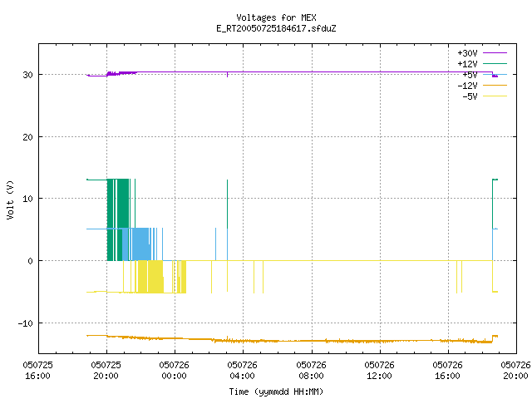Click the green +12V spike near 03:00

pos(227,204)
